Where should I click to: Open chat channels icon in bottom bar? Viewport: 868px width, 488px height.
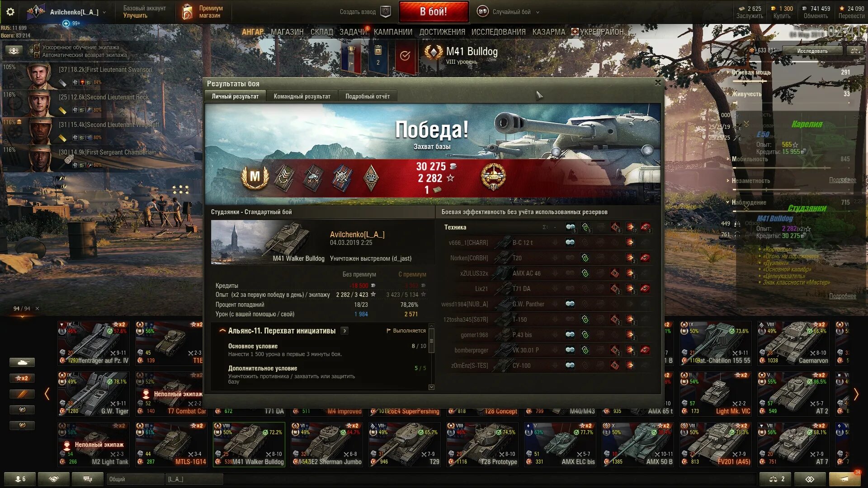[88, 479]
